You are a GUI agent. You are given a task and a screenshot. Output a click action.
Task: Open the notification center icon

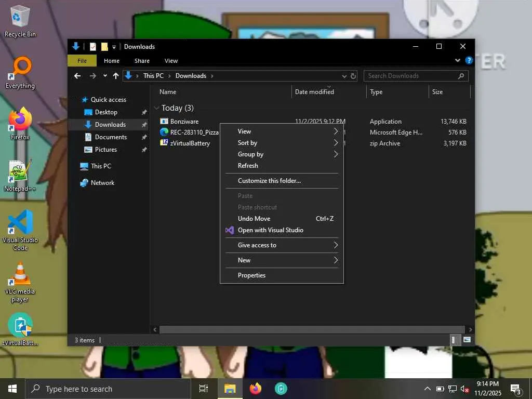516,389
